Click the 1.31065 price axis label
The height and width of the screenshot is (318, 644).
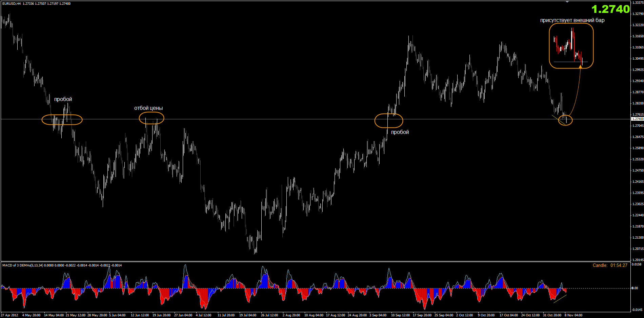tap(638, 47)
